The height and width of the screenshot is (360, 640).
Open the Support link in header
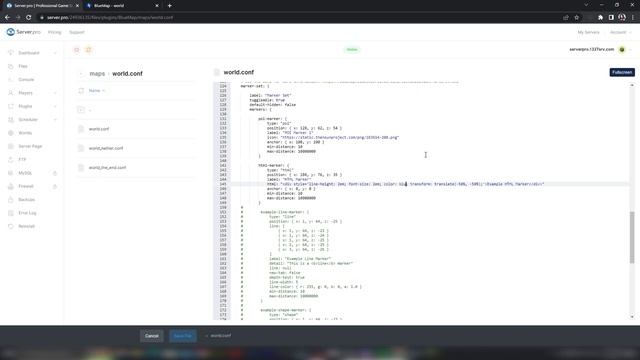[x=76, y=32]
